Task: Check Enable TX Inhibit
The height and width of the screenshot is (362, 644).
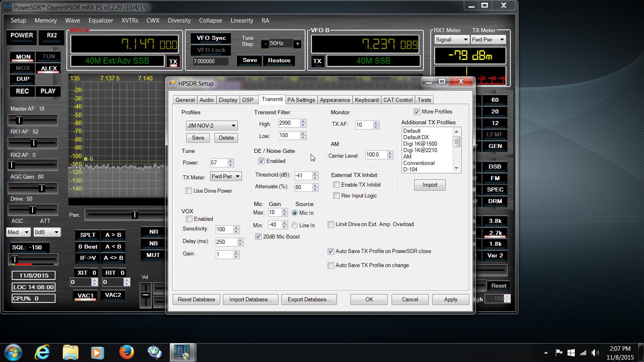Action: point(336,185)
